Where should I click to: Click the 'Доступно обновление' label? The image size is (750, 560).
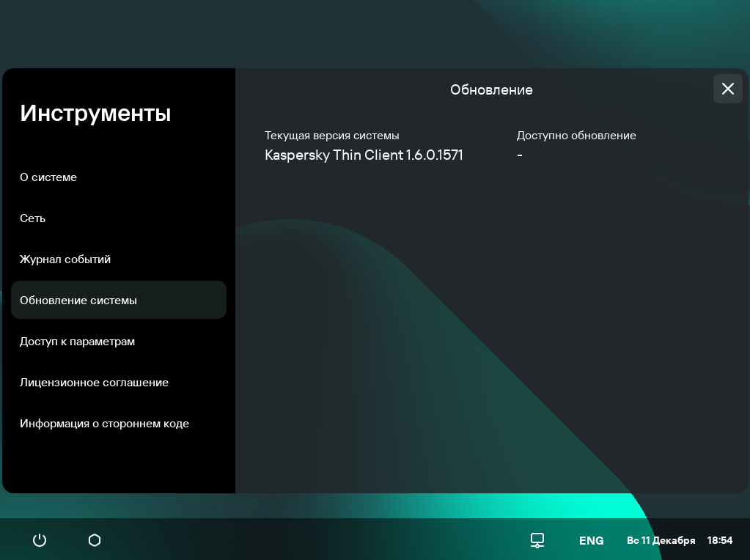(576, 136)
